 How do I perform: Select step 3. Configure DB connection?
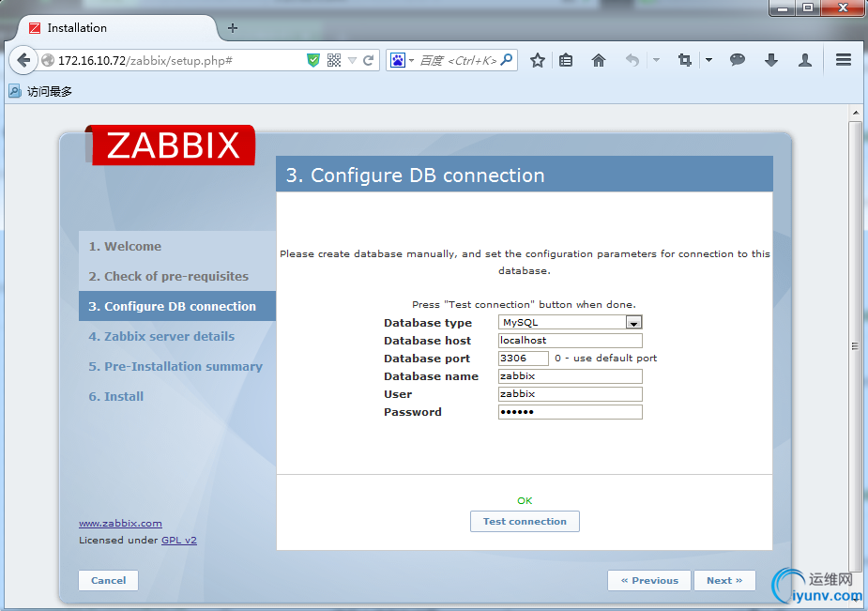pos(177,306)
